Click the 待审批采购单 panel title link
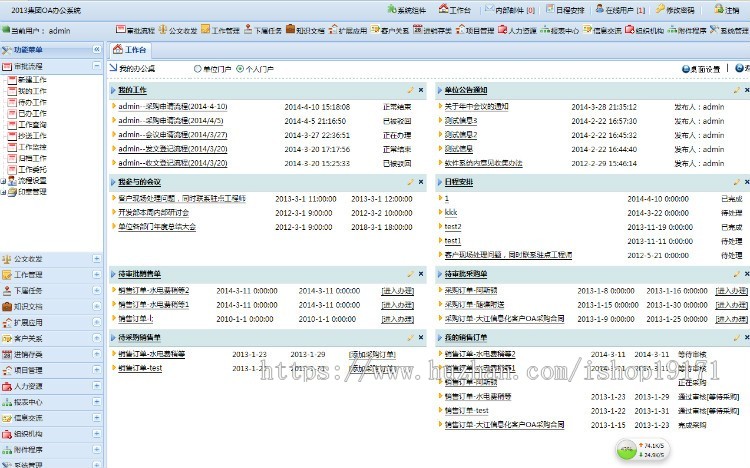Image resolution: width=750 pixels, height=468 pixels. pos(466,274)
